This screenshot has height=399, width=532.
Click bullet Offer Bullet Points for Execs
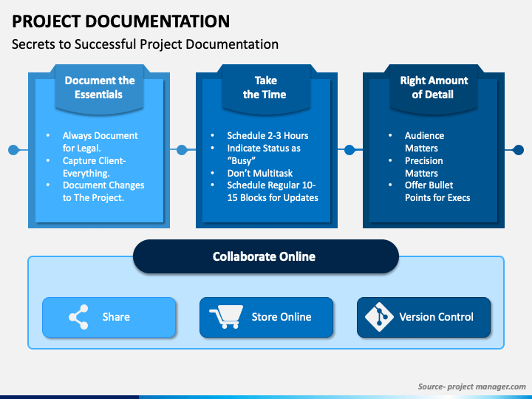point(437,191)
